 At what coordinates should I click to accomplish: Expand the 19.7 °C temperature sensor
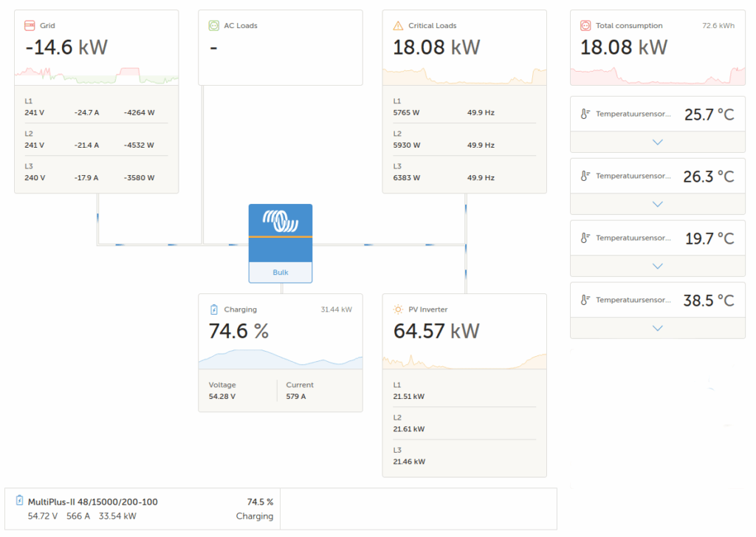coord(658,266)
